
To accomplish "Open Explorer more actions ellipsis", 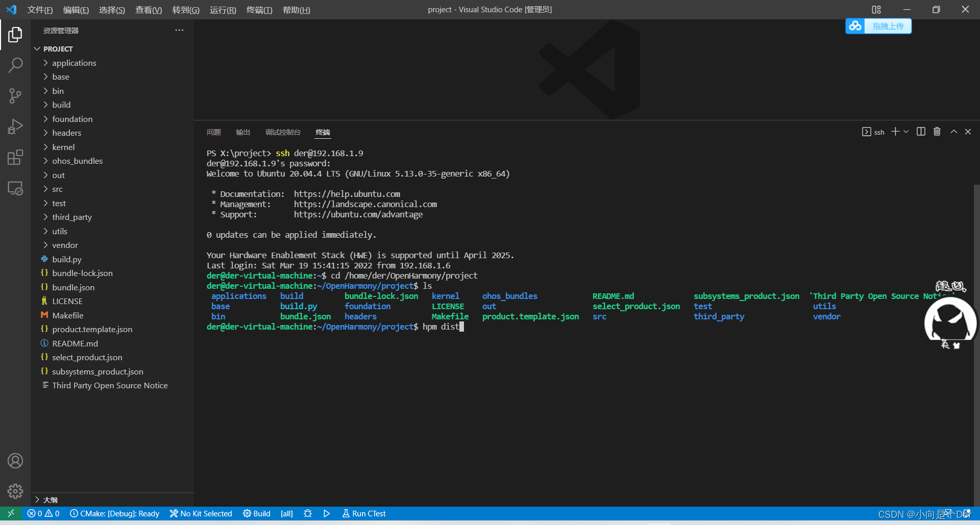I will pos(179,30).
